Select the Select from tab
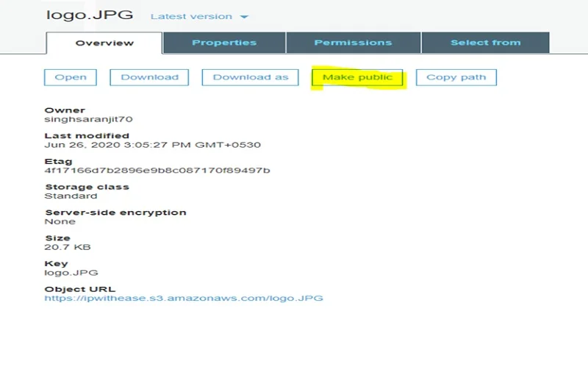Image resolution: width=588 pixels, height=375 pixels. coord(485,43)
